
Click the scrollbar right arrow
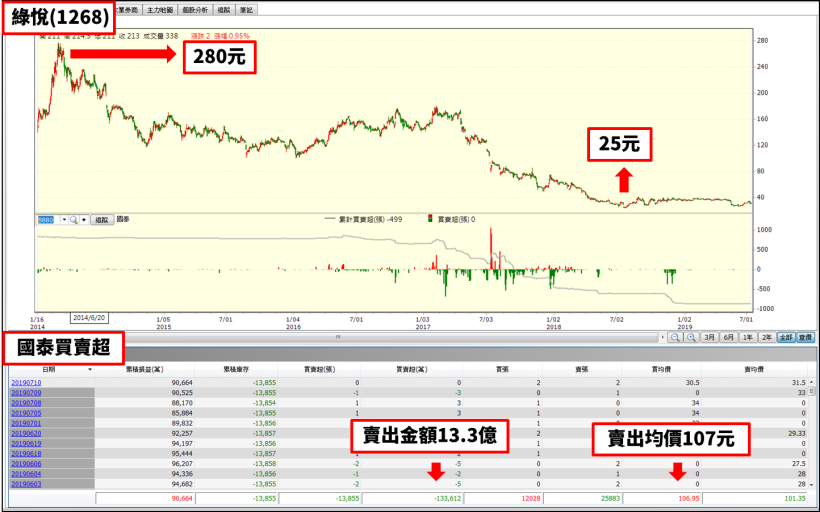point(663,337)
